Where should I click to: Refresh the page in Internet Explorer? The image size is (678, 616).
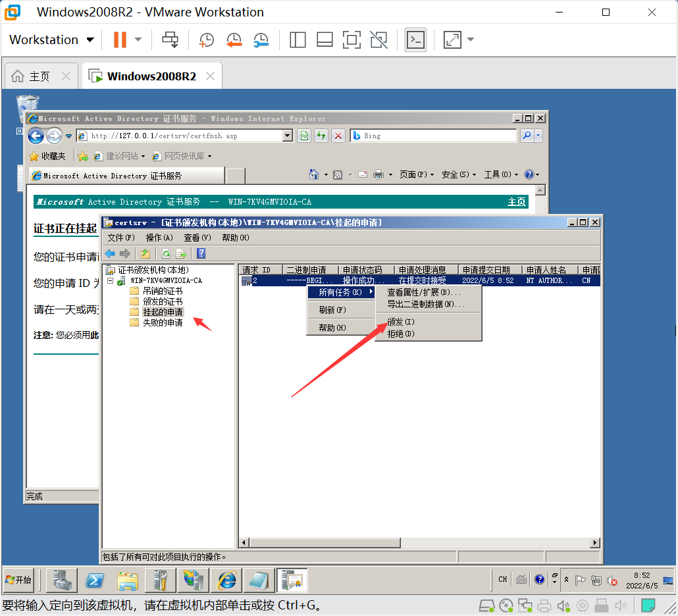321,136
